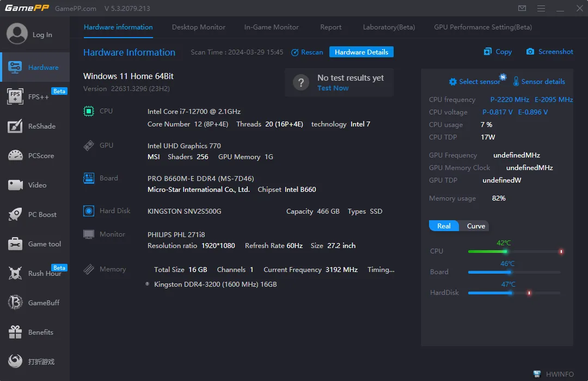Click the Board temperature bar
588x381 pixels.
point(514,272)
